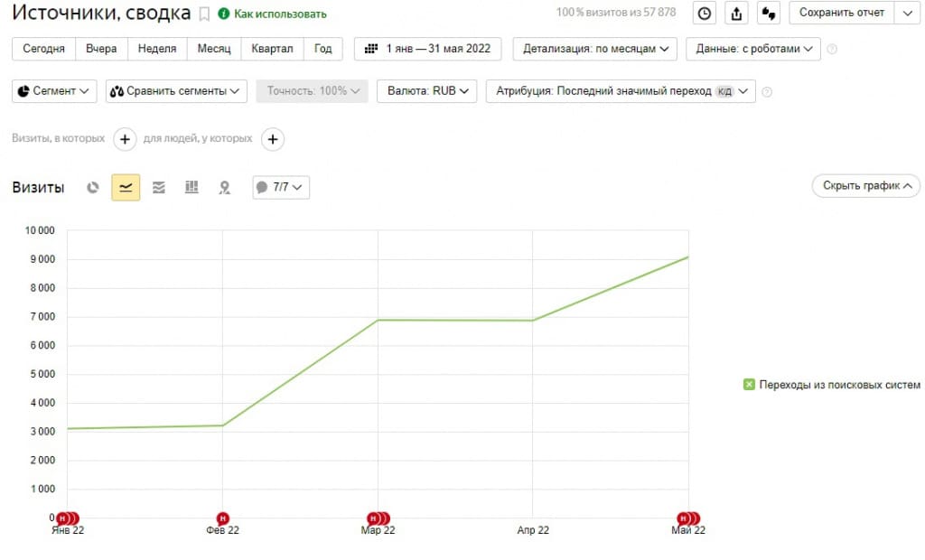Image resolution: width=925 pixels, height=560 pixels.
Task: Open the Валюта: RUB dropdown
Action: 427,91
